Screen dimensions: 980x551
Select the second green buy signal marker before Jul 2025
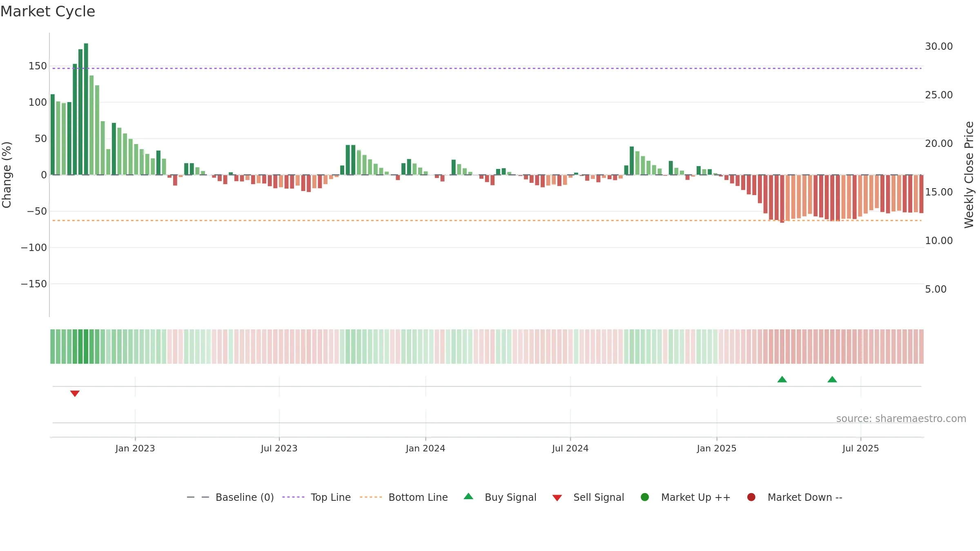(832, 379)
